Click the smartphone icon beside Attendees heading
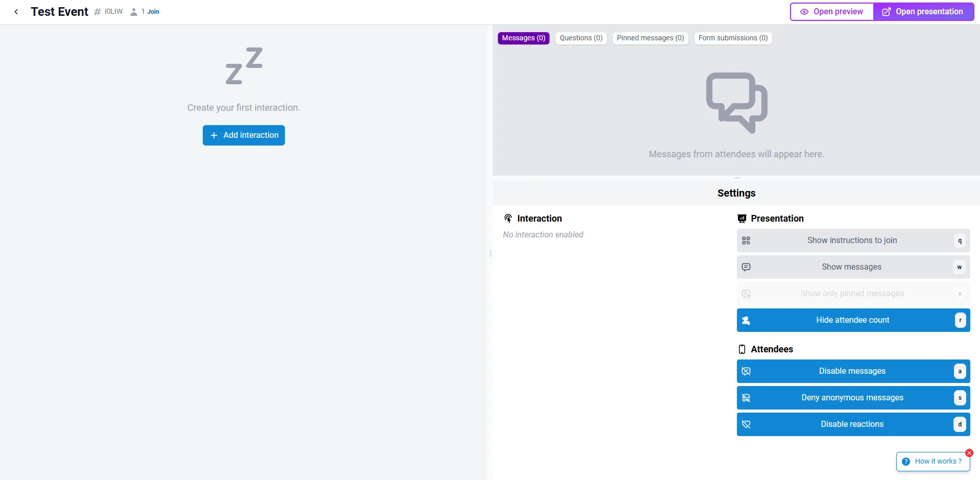The height and width of the screenshot is (480, 980). coord(742,349)
